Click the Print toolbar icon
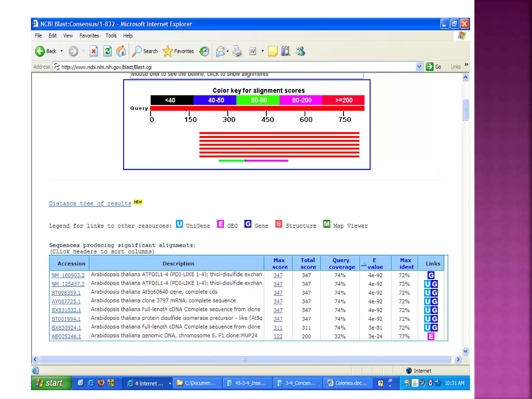Screen dimensions: 532x399 coord(237,51)
